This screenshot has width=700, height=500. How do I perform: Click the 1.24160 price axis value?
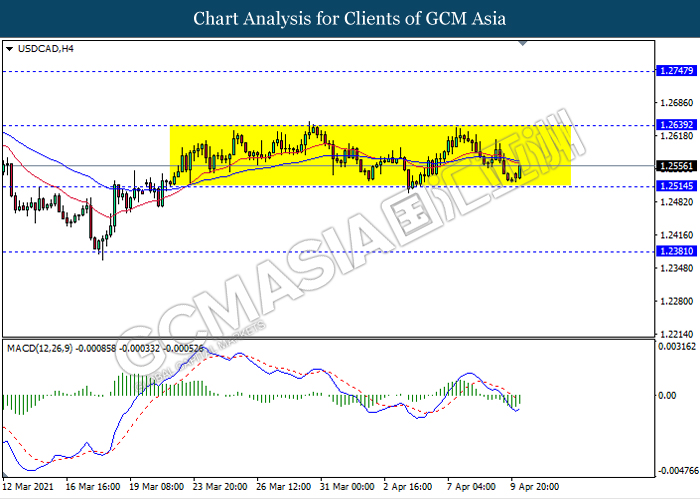(676, 235)
